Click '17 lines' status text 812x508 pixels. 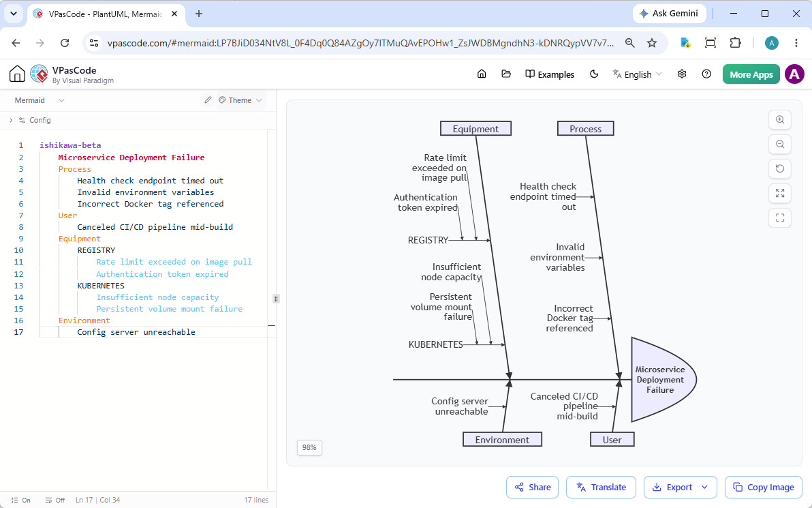point(256,500)
